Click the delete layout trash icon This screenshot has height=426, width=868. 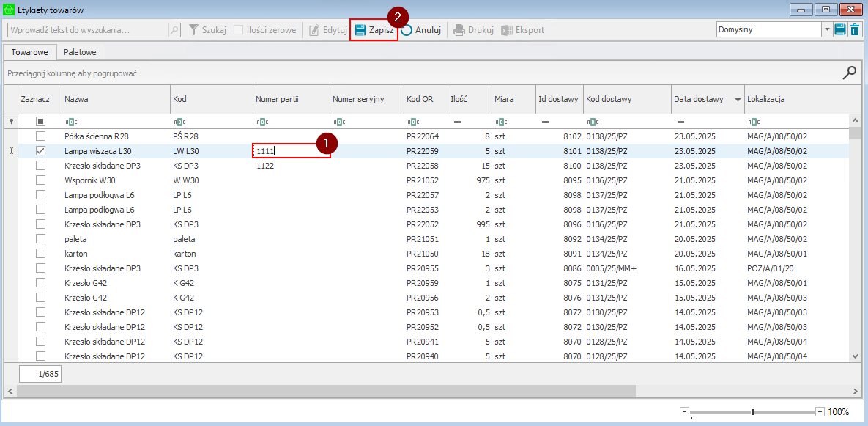coord(854,30)
